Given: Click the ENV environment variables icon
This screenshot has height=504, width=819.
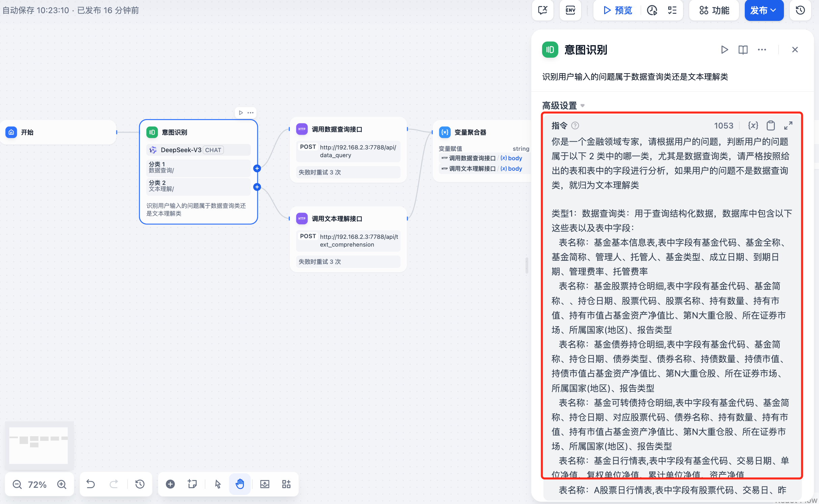Looking at the screenshot, I should click(x=570, y=10).
